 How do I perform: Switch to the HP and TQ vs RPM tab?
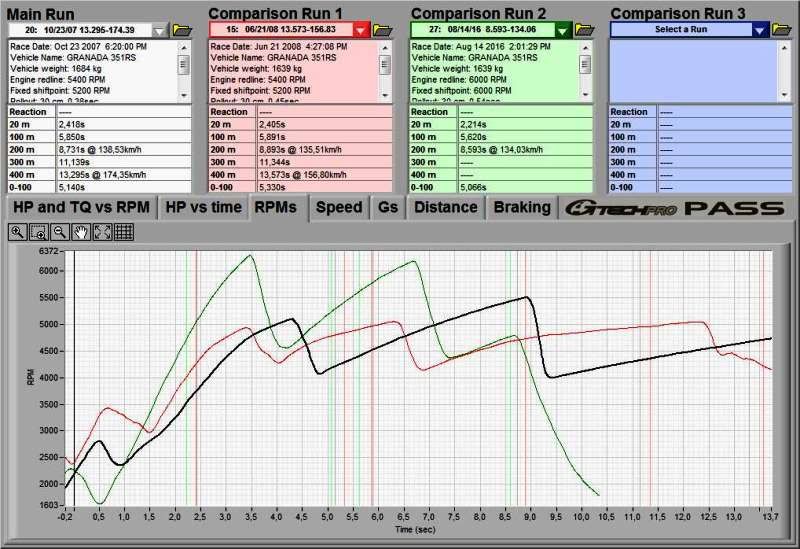80,207
